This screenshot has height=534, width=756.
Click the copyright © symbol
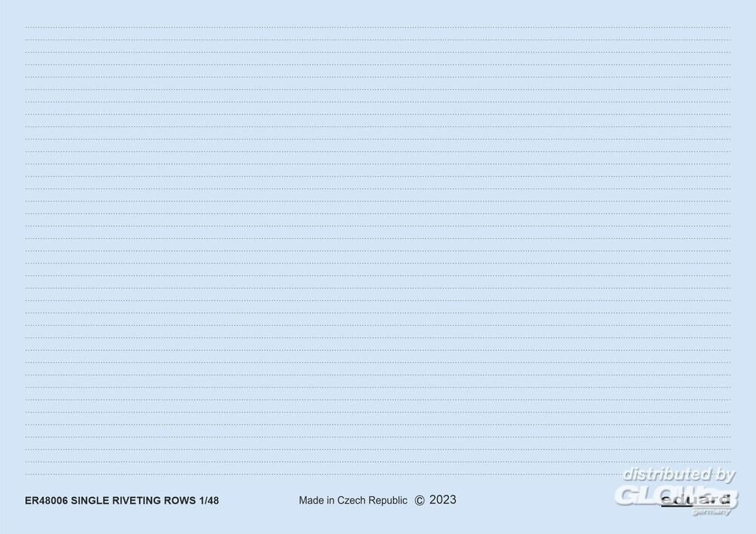tap(420, 500)
